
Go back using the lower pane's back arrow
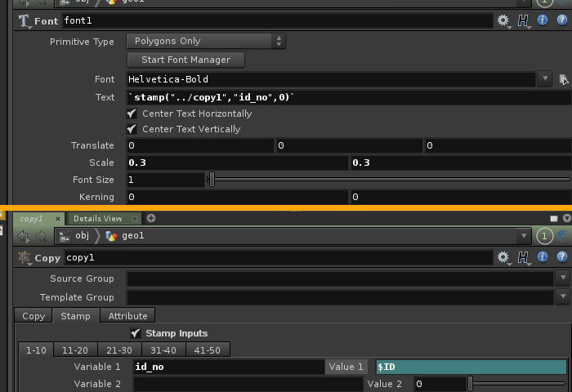click(23, 236)
